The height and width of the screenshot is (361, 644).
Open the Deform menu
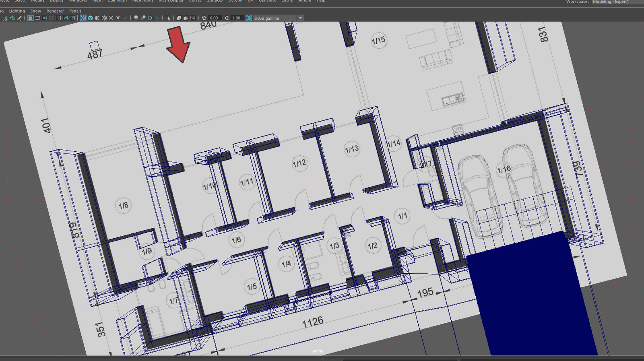[x=235, y=1]
